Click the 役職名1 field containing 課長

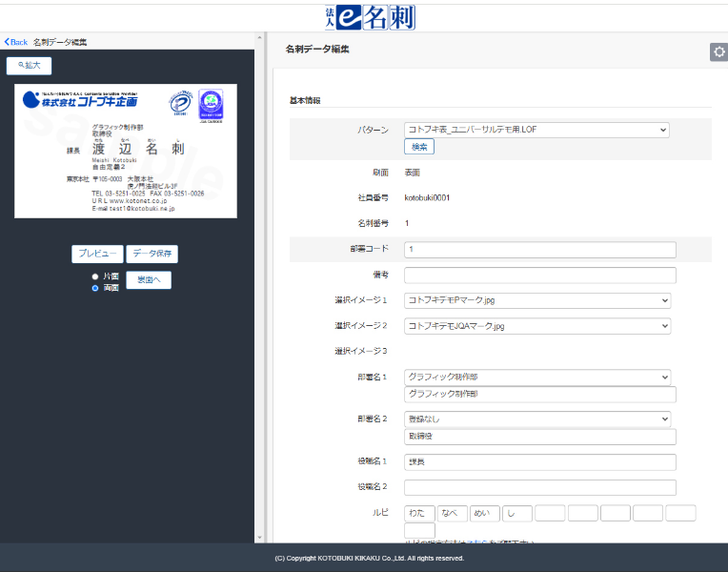pos(539,462)
